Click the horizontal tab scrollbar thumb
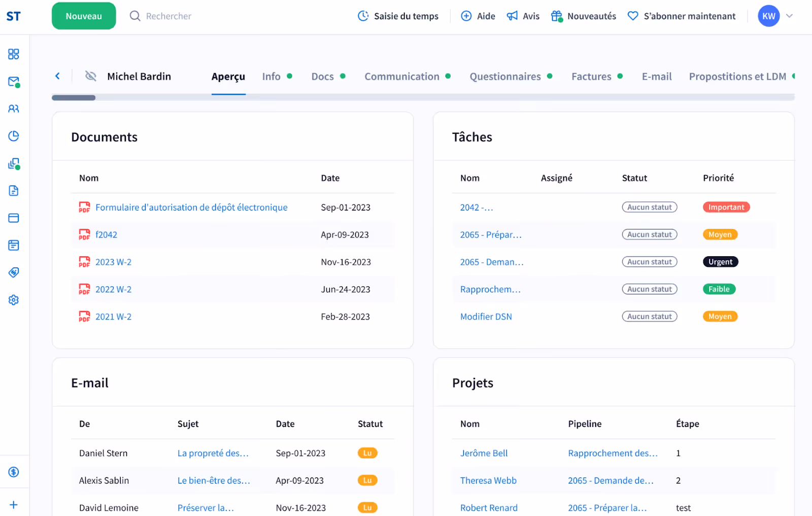This screenshot has width=812, height=516. pos(74,97)
